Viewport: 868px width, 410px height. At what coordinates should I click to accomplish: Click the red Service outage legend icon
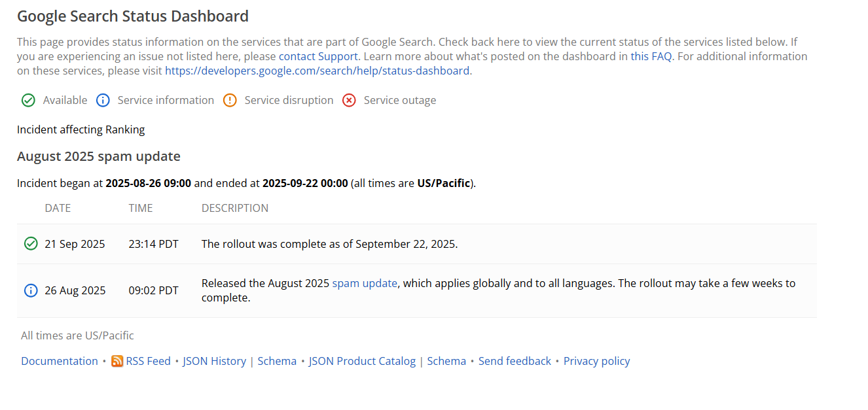(x=349, y=100)
